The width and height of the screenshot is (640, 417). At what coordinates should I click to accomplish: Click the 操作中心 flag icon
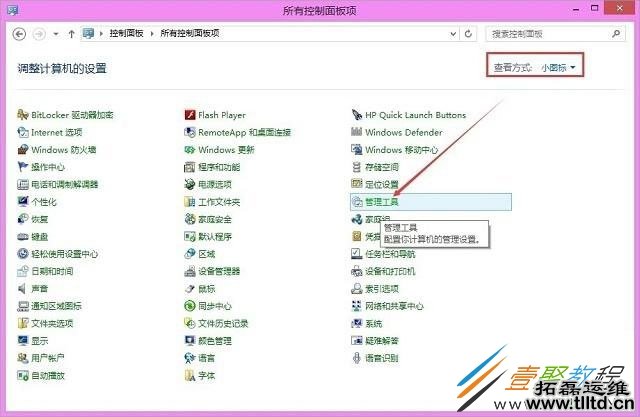tap(22, 167)
